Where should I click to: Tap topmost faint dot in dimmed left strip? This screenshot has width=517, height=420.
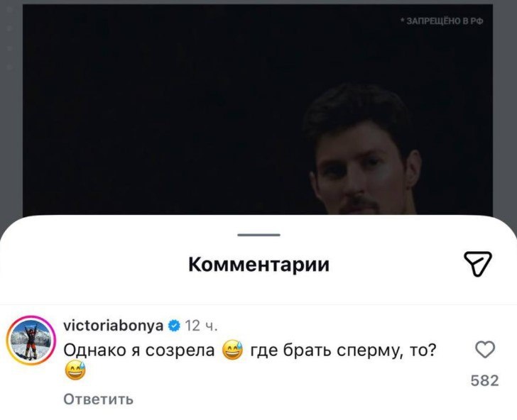coord(9,10)
